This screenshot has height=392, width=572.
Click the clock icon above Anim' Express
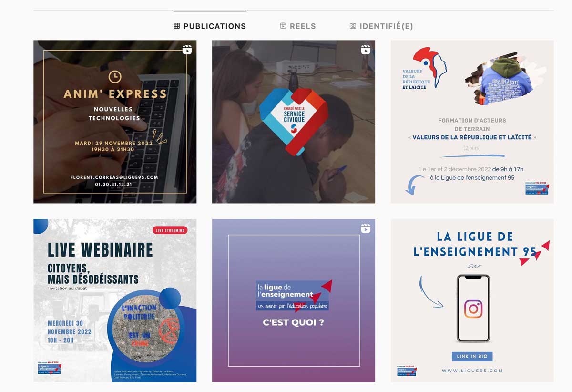click(x=115, y=77)
